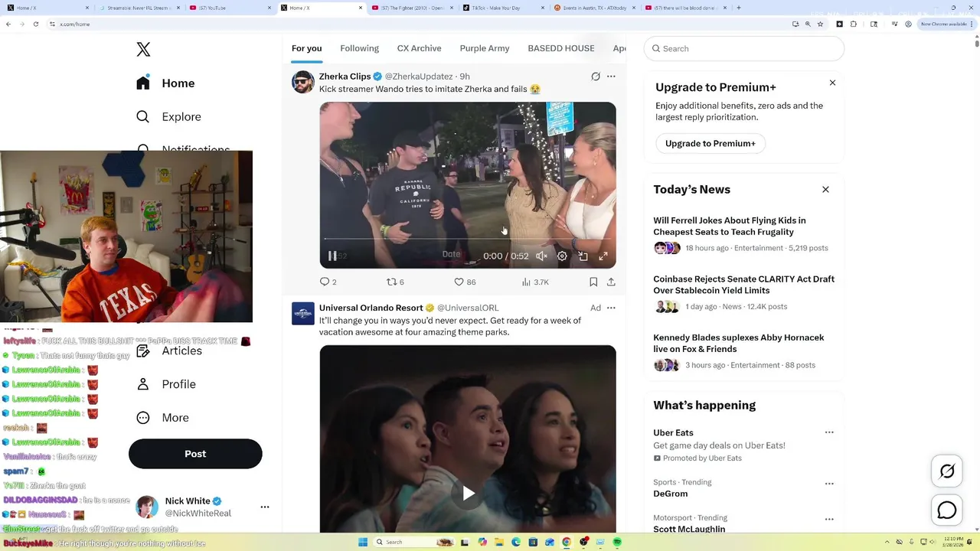This screenshot has height=551, width=980.
Task: View analytics of the Zerka Clips post
Action: pos(535,282)
